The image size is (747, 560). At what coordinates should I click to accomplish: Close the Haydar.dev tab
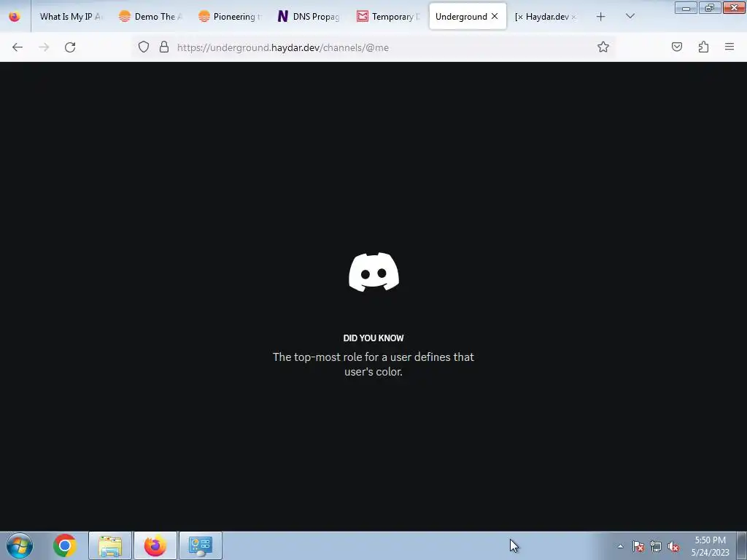573,17
